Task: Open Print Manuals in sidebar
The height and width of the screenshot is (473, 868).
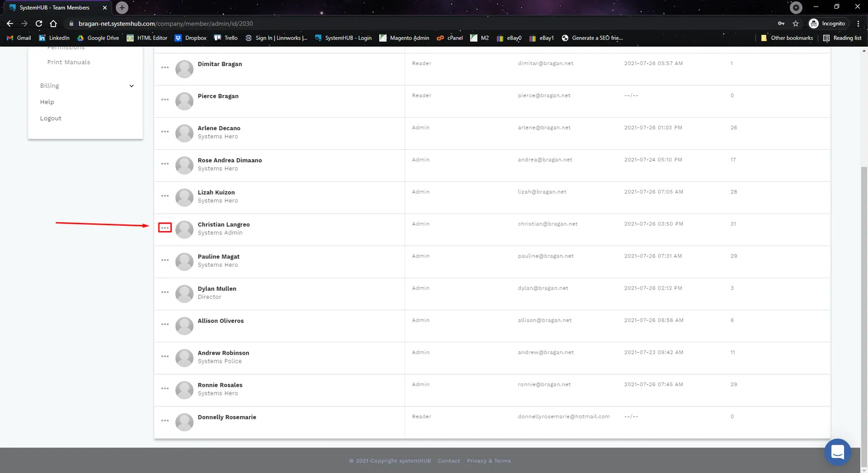Action: tap(68, 62)
